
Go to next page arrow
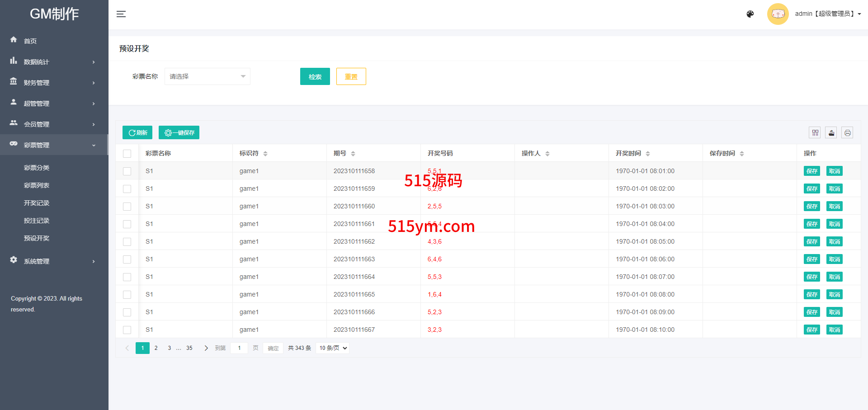click(206, 348)
